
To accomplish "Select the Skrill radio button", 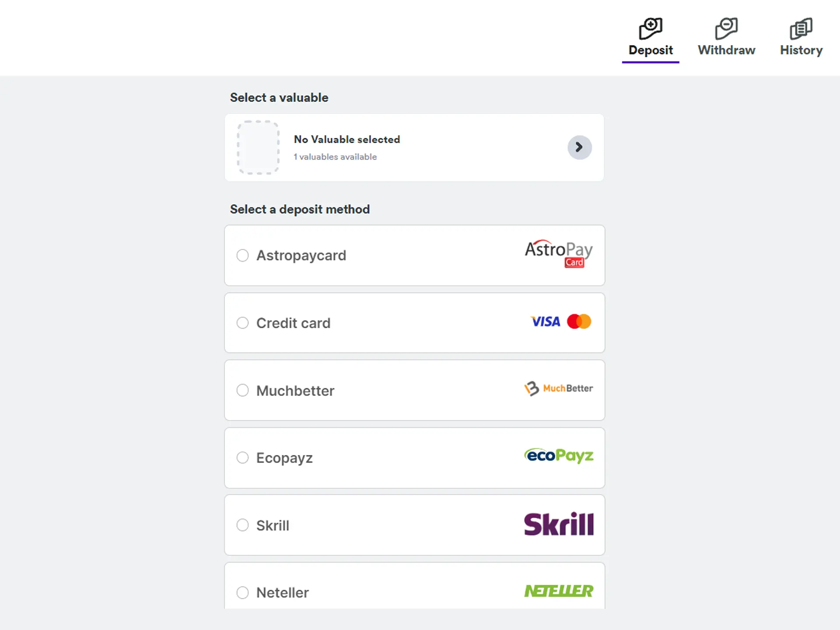I will (242, 525).
